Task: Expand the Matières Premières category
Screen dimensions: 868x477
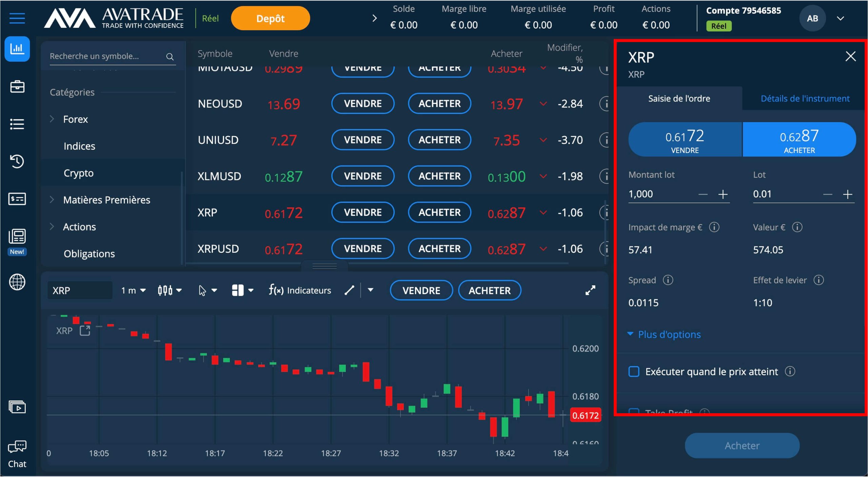Action: coord(52,199)
